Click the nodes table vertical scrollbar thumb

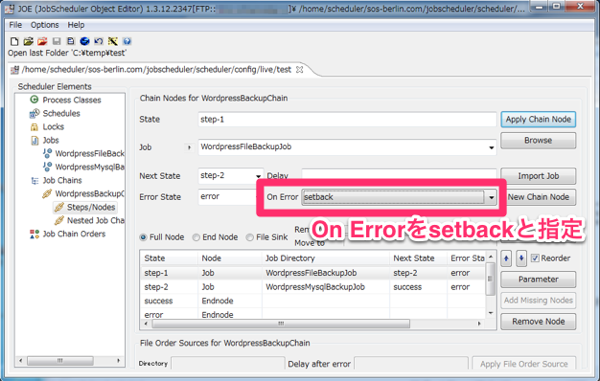click(490, 279)
